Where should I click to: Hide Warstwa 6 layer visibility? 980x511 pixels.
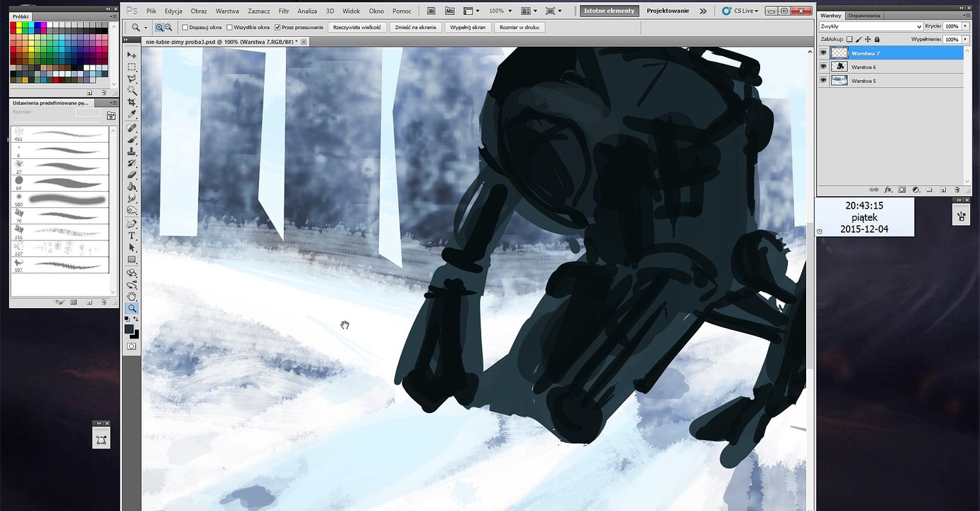823,67
